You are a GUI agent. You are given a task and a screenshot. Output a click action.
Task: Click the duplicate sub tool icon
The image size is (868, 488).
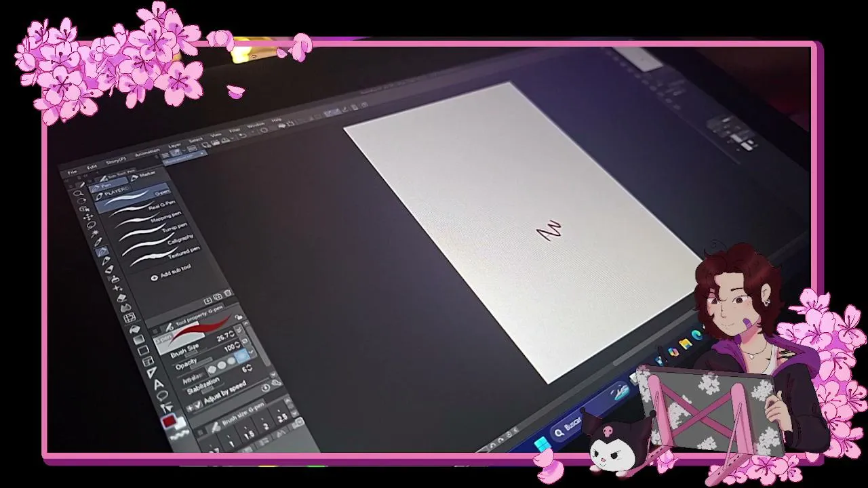point(218,297)
